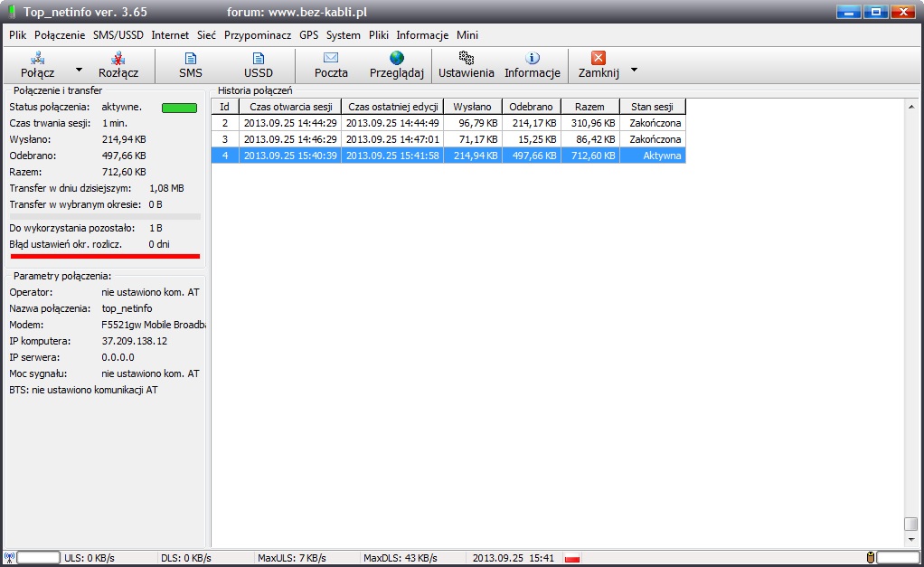Viewport: 924px width, 567px height.
Task: Expand the dropdown arrow next to Połącz
Action: pos(79,70)
